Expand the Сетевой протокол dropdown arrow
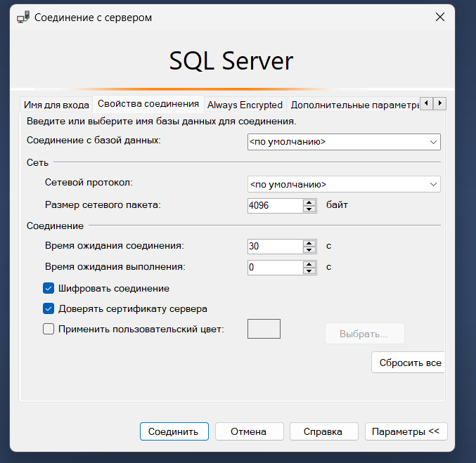Screen dimensions: 476x463 click(433, 184)
